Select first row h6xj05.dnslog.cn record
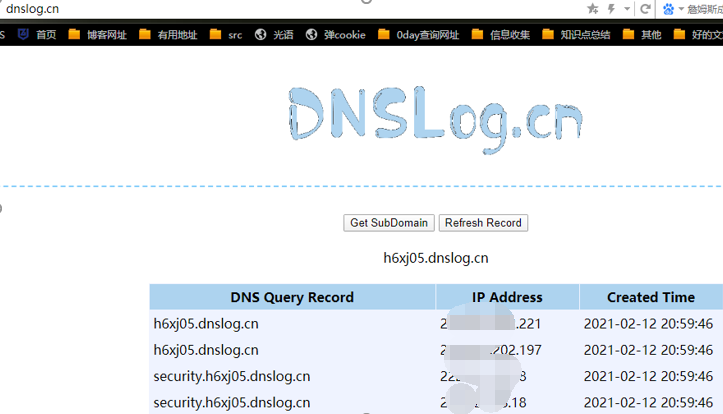The width and height of the screenshot is (723, 414). [x=206, y=324]
